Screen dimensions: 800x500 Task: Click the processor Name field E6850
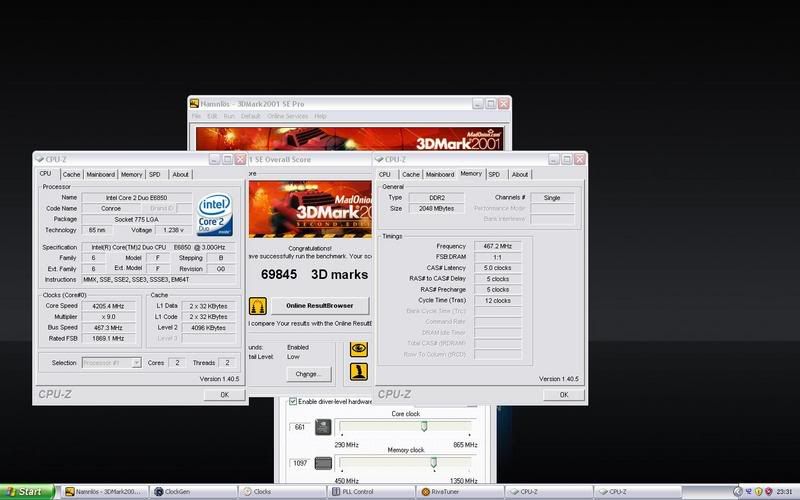tap(137, 198)
